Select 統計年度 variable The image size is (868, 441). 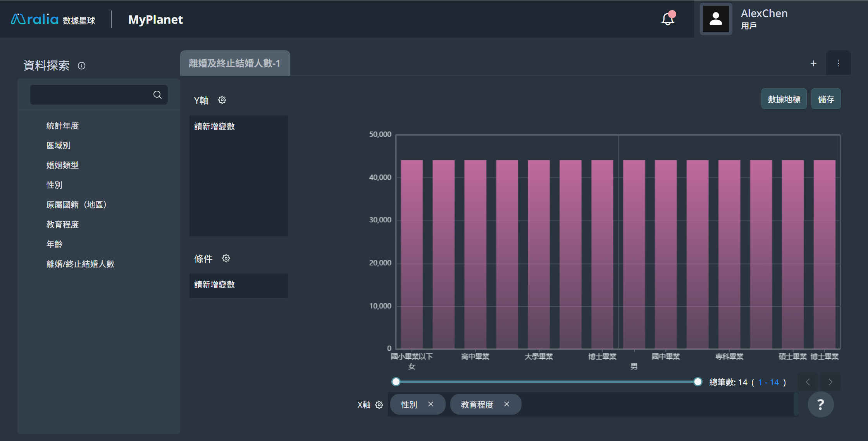coord(62,126)
